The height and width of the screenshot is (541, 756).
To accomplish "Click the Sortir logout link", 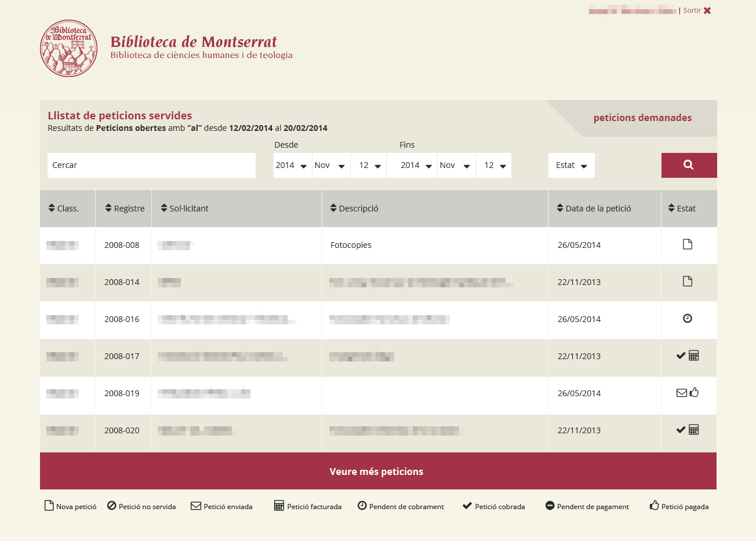I will pos(696,10).
